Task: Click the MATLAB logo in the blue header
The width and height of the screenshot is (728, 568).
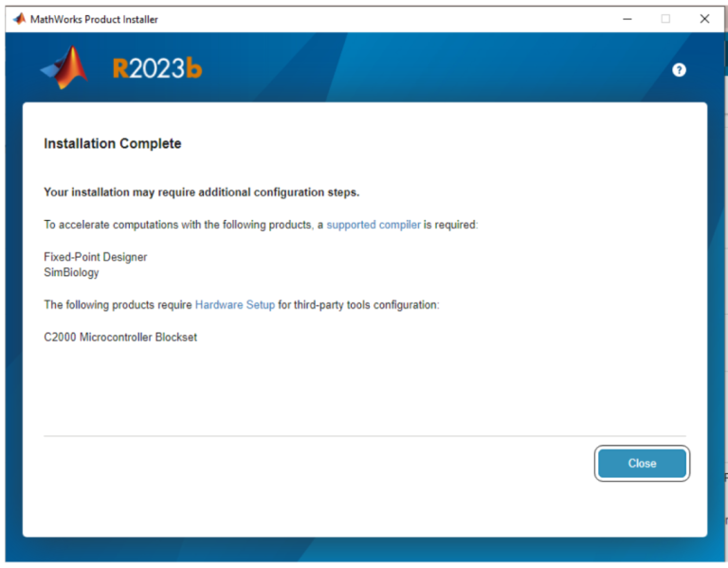Action: pyautogui.click(x=64, y=68)
